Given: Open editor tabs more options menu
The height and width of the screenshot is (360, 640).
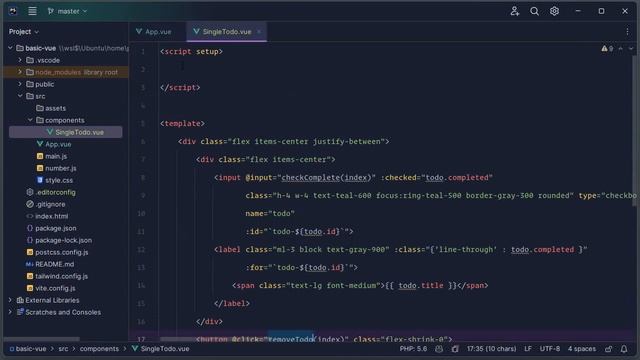Looking at the screenshot, I should (627, 31).
